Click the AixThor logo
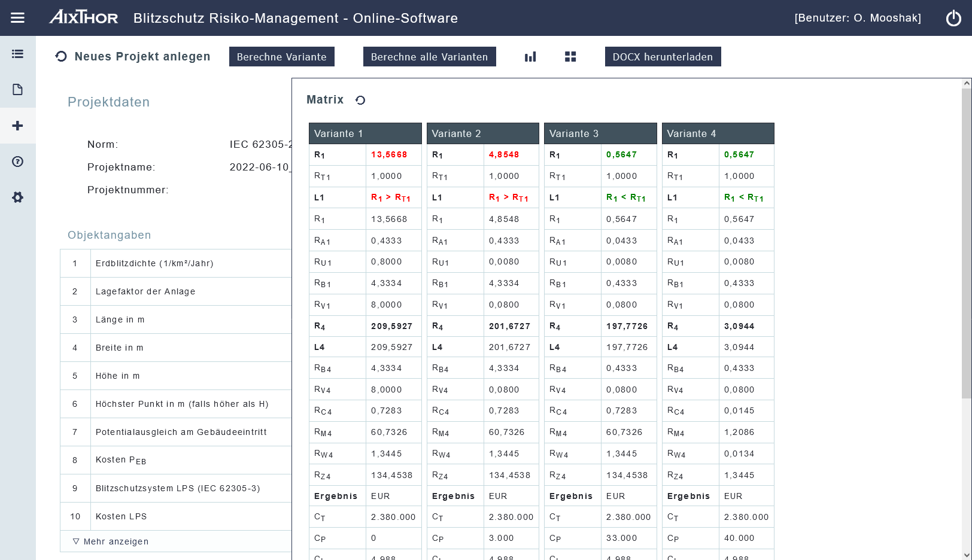Image resolution: width=972 pixels, height=560 pixels. click(x=84, y=17)
